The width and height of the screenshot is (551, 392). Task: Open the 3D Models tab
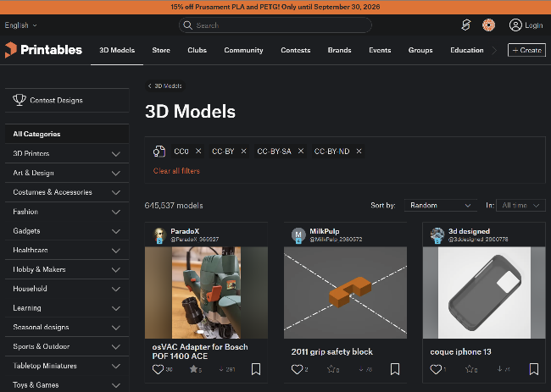click(x=117, y=50)
